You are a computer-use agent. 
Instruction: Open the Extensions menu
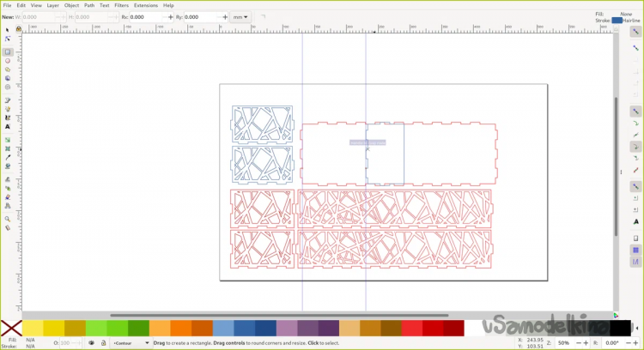pos(145,5)
